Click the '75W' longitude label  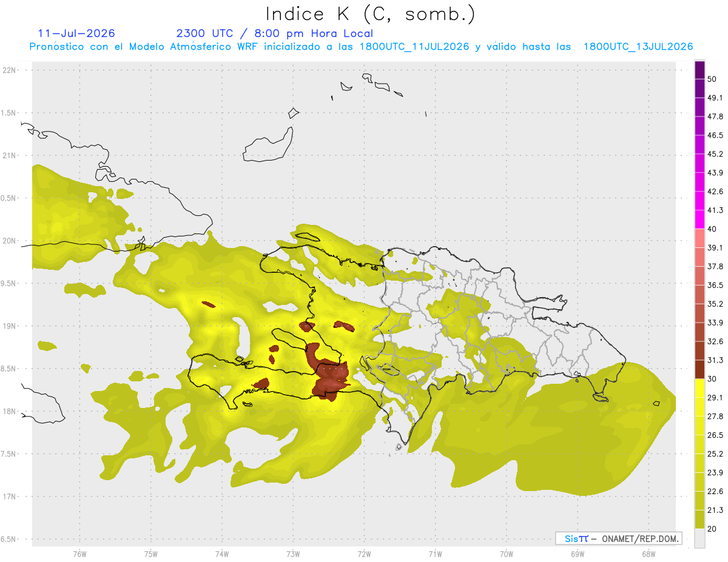click(x=151, y=554)
